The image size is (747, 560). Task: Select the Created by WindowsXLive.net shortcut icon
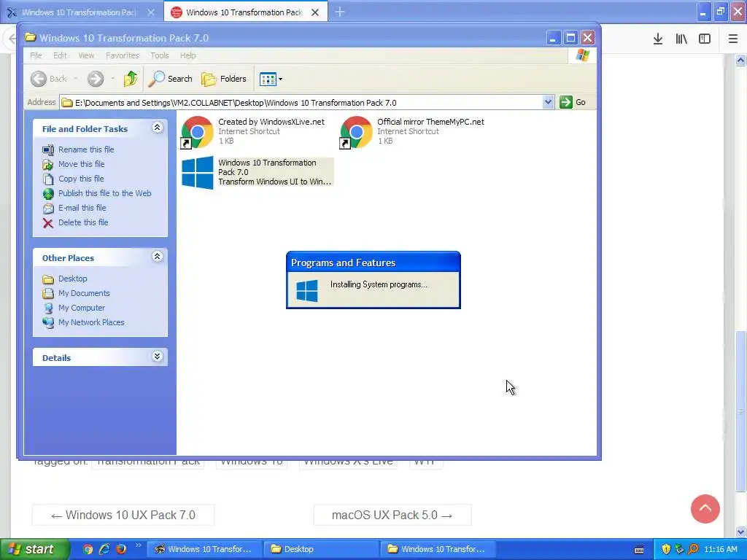coord(197,132)
